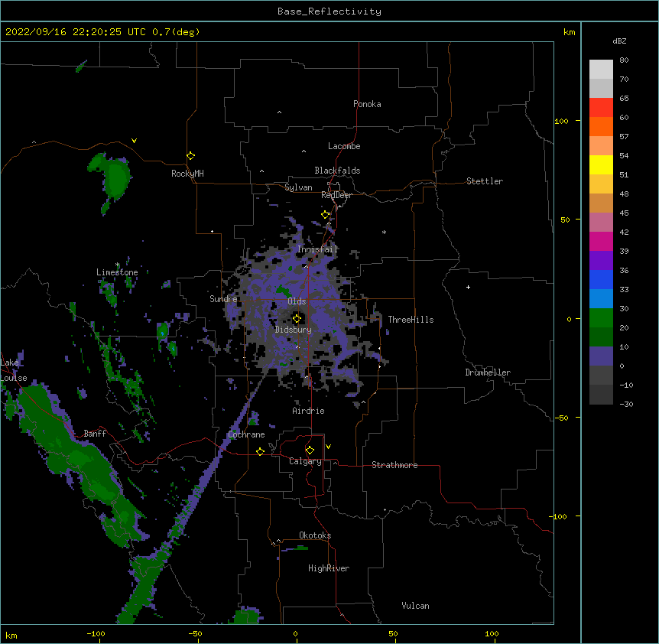Click the Sylvan label
This screenshot has height=644, width=659.
point(298,187)
